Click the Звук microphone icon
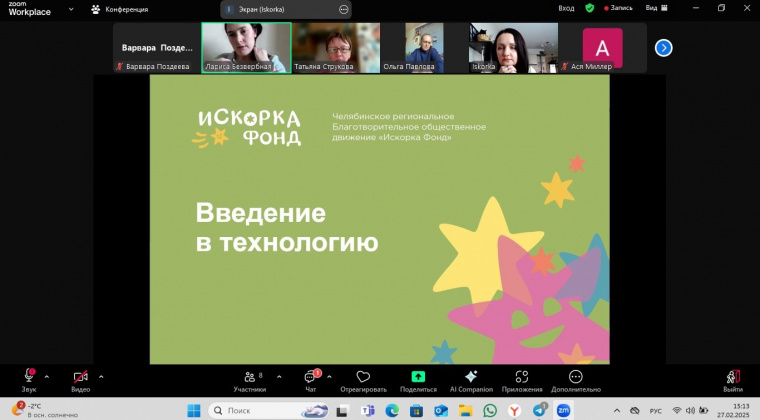The height and width of the screenshot is (420, 760). coord(29,375)
